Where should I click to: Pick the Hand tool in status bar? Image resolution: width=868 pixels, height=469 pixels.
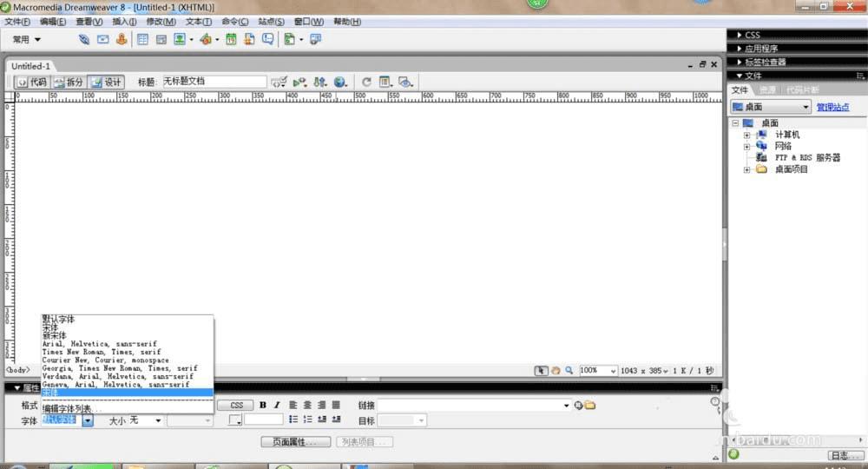[x=556, y=371]
